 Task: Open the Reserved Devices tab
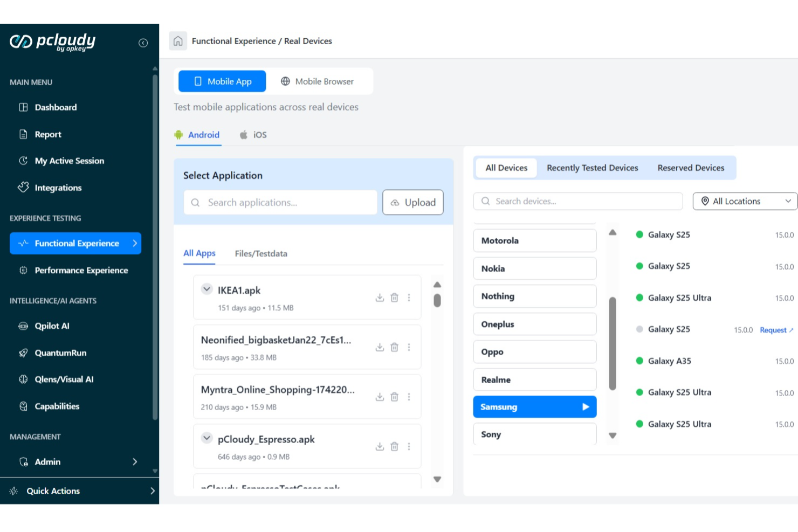coord(691,168)
